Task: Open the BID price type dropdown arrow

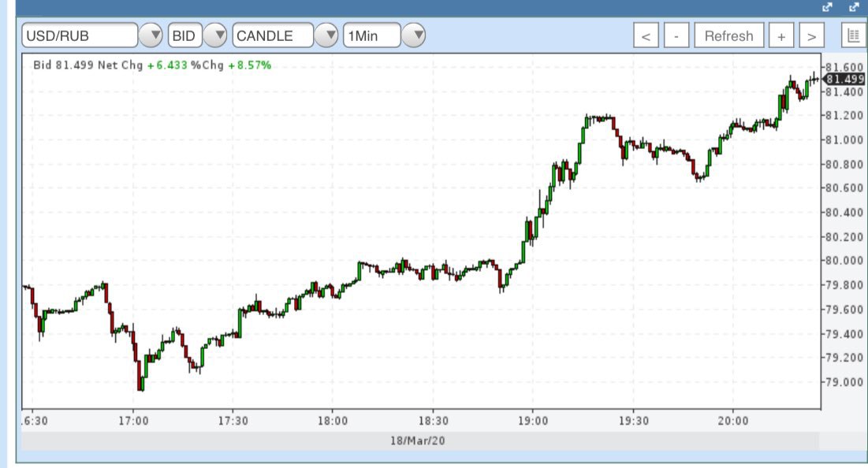Action: (215, 35)
